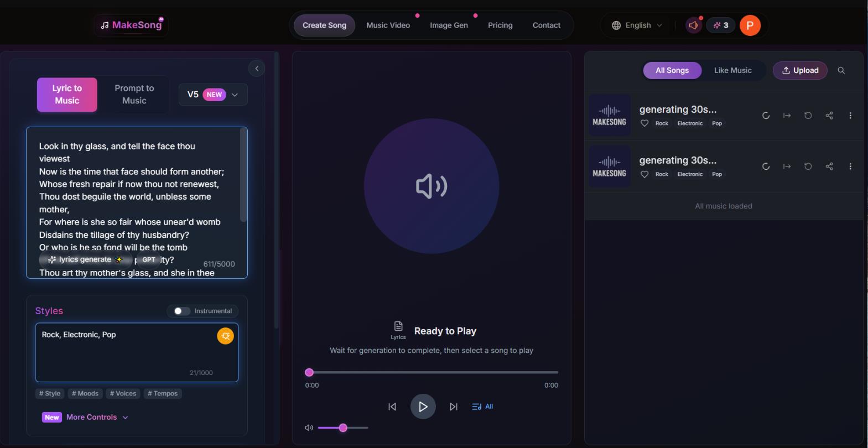Share the first generating song
This screenshot has width=868, height=448.
click(x=829, y=116)
